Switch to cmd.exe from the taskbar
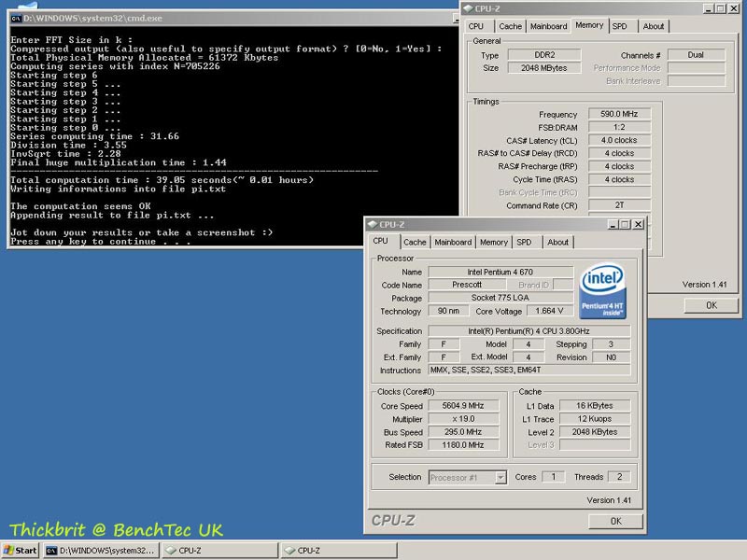The height and width of the screenshot is (560, 747). (x=101, y=550)
